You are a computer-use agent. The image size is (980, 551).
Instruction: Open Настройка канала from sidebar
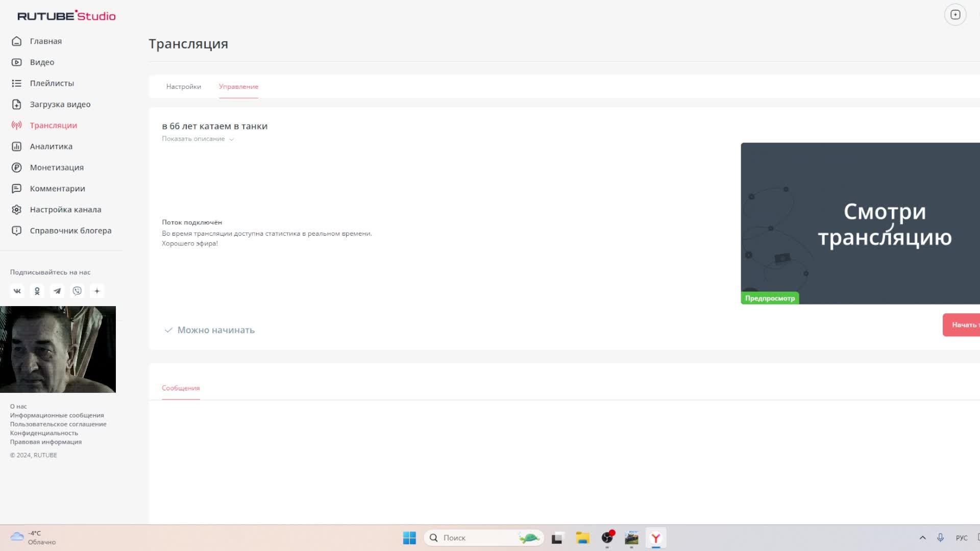(x=65, y=210)
